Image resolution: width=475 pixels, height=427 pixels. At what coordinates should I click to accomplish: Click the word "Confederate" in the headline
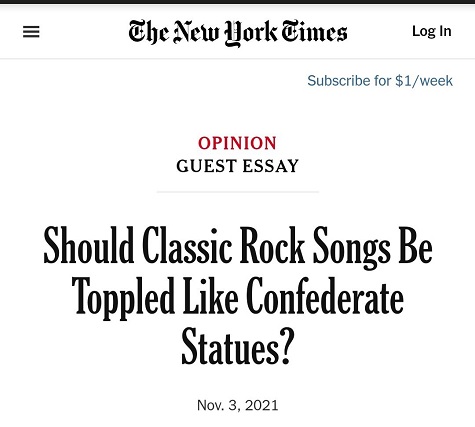click(325, 297)
